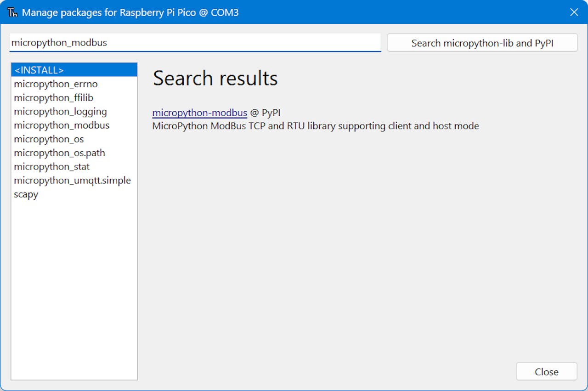The height and width of the screenshot is (391, 588).
Task: Click micropython_stat in the package list
Action: tap(51, 167)
